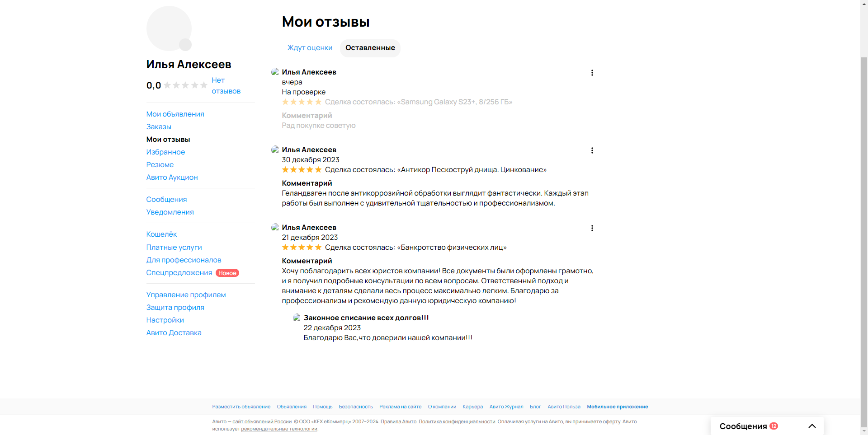Click the Нет отзывов rating link
The image size is (868, 435).
pyautogui.click(x=226, y=86)
